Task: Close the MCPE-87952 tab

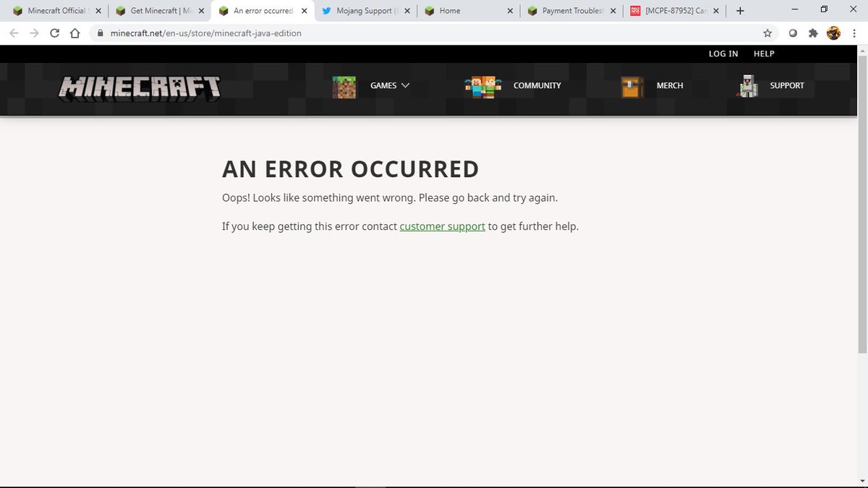Action: pos(717,11)
